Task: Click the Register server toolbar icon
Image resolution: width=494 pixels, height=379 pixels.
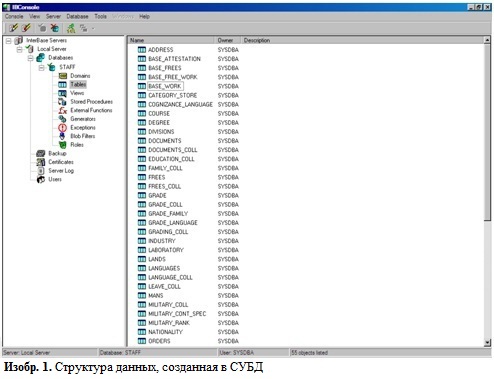Action: (x=13, y=28)
